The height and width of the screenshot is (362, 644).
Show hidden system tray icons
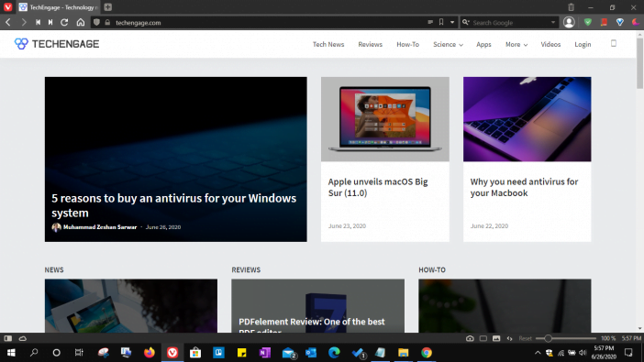(x=538, y=353)
